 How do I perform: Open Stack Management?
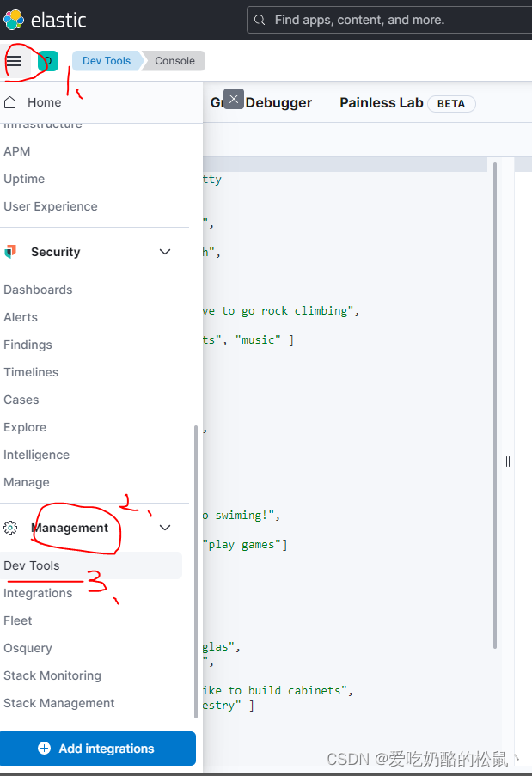59,703
